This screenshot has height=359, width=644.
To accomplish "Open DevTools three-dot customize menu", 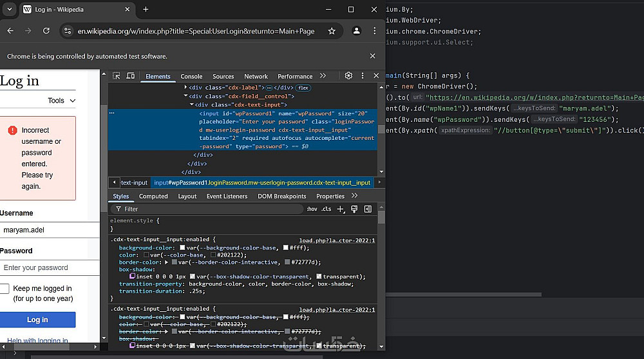I will pos(363,75).
